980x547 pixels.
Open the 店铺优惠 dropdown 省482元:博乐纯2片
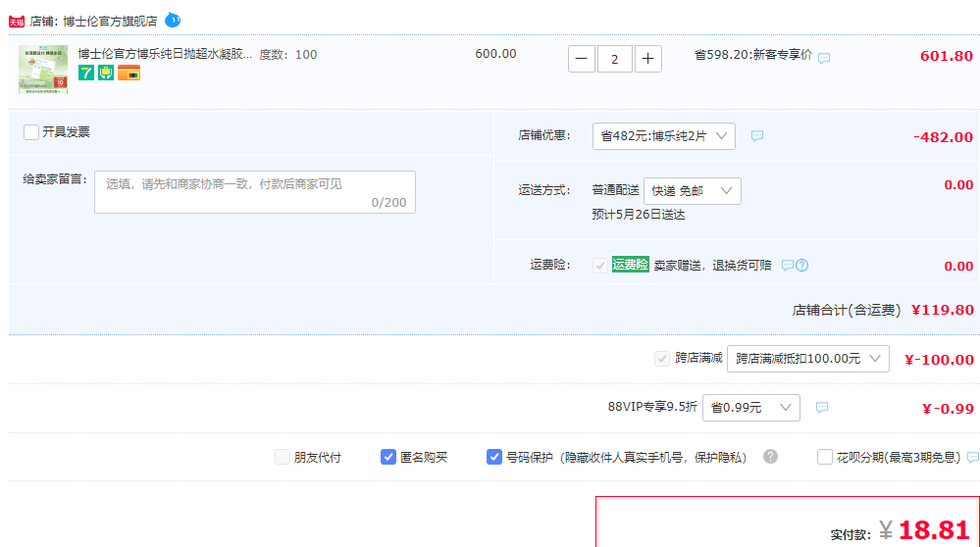pos(664,136)
